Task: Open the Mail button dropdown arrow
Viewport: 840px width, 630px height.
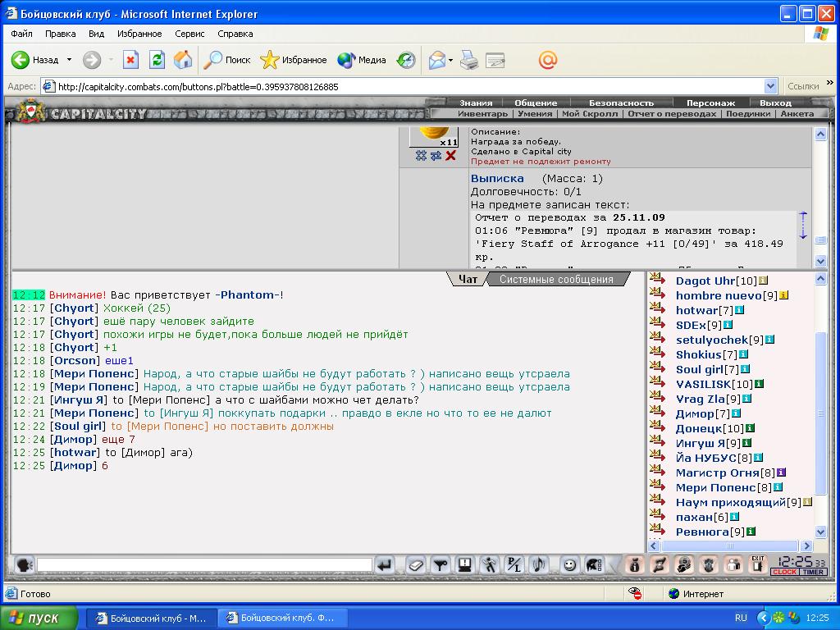Action: (450, 60)
